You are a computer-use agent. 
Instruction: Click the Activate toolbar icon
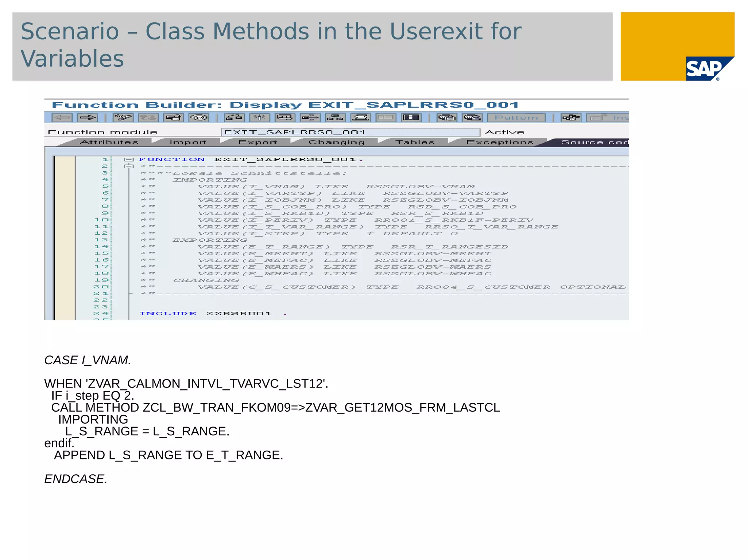pyautogui.click(x=234, y=117)
